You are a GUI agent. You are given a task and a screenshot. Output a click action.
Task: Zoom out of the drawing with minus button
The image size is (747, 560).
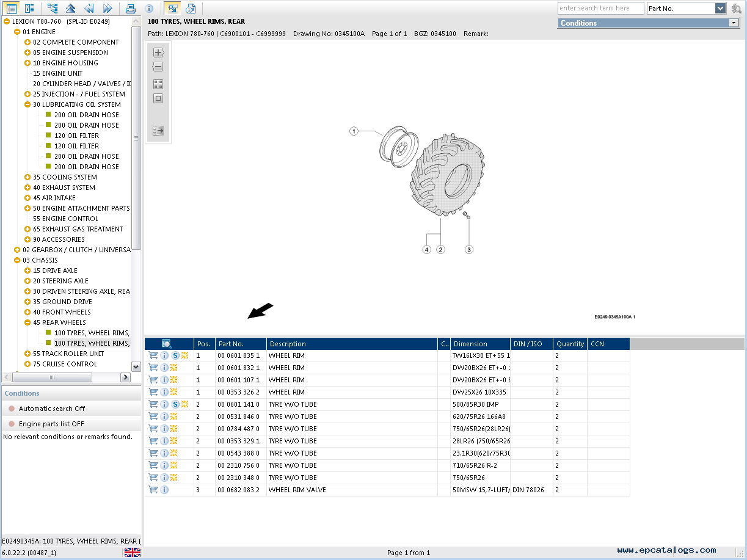(158, 67)
